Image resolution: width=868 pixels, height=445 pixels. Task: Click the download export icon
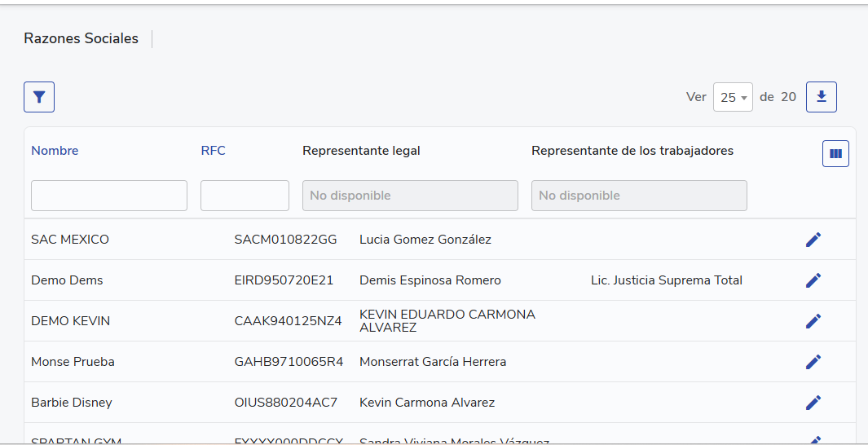pyautogui.click(x=821, y=97)
